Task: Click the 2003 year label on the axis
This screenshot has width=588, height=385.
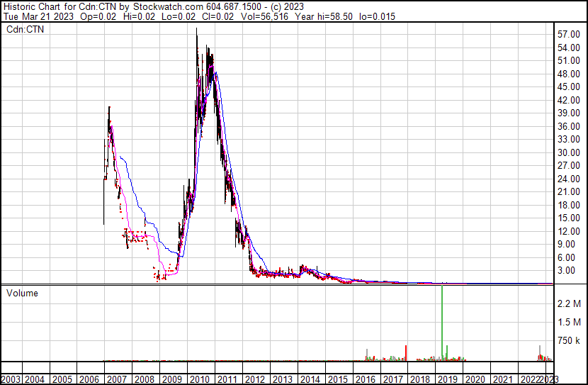Action: tap(12, 379)
